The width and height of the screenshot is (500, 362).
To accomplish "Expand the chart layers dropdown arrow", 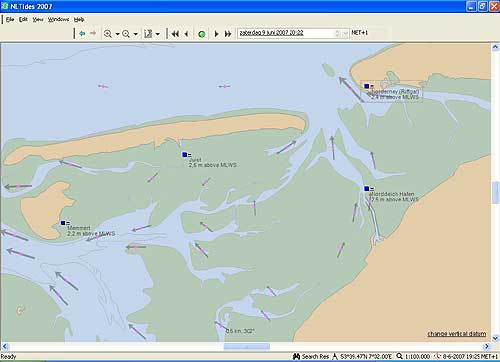I will point(158,34).
